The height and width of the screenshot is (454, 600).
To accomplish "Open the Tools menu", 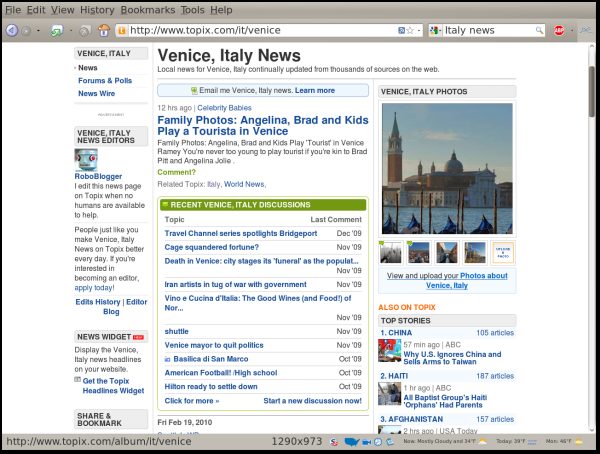I will pos(192,10).
